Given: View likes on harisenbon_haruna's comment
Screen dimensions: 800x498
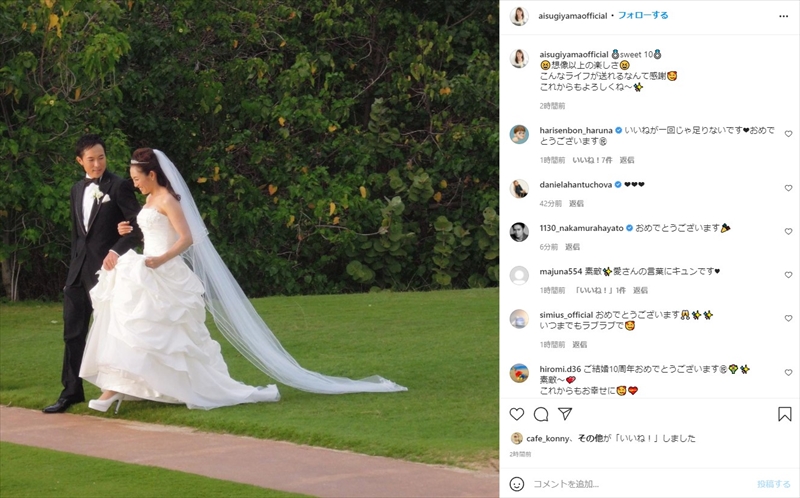Looking at the screenshot, I should coord(592,160).
